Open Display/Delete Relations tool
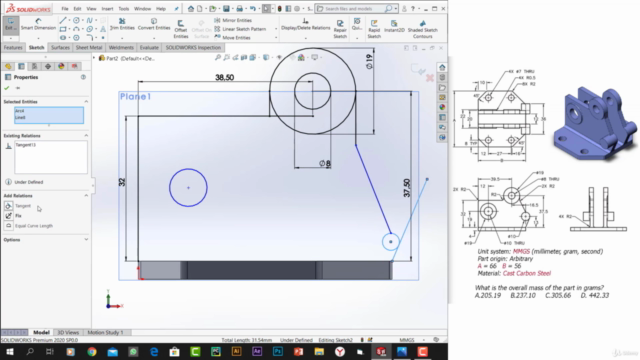 [x=305, y=24]
